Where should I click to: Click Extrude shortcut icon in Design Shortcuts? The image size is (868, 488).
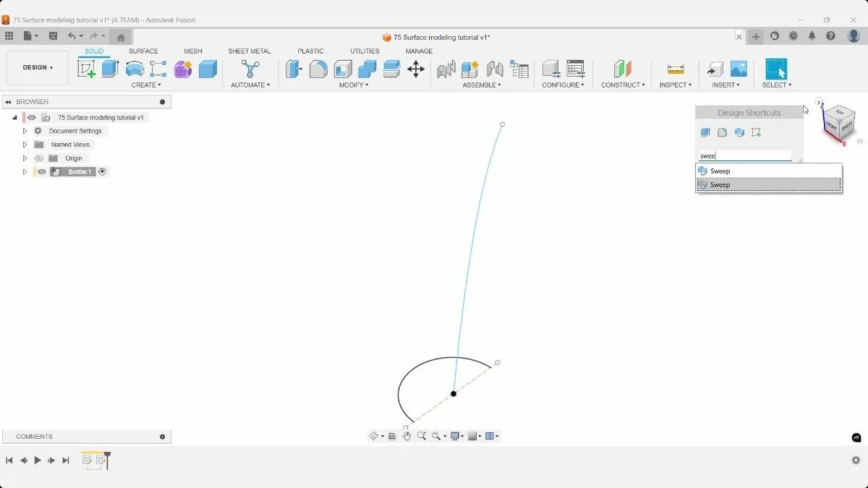(705, 132)
